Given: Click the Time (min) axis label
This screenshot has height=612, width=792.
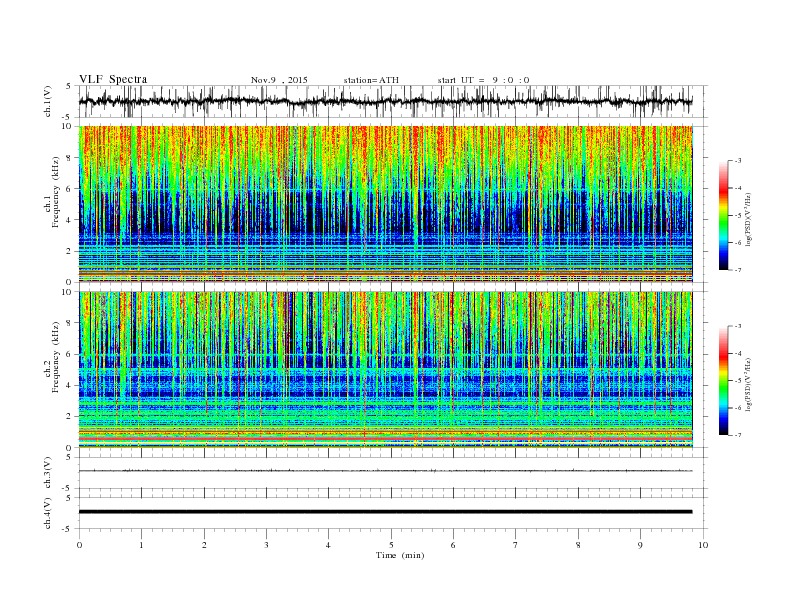Looking at the screenshot, I should pyautogui.click(x=400, y=555).
